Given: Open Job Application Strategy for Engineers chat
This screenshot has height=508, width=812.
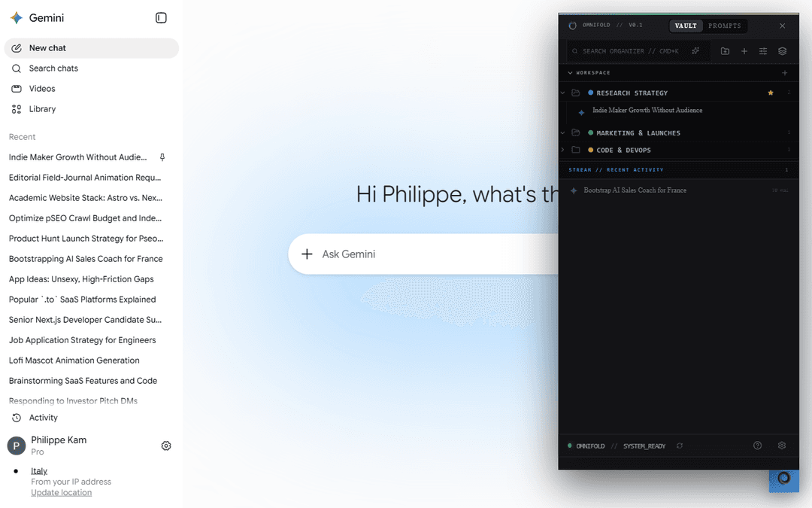Looking at the screenshot, I should coord(92,340).
